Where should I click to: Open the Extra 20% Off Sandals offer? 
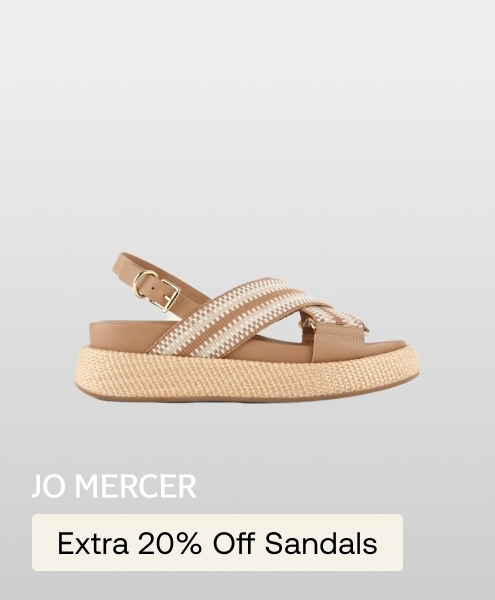point(217,543)
